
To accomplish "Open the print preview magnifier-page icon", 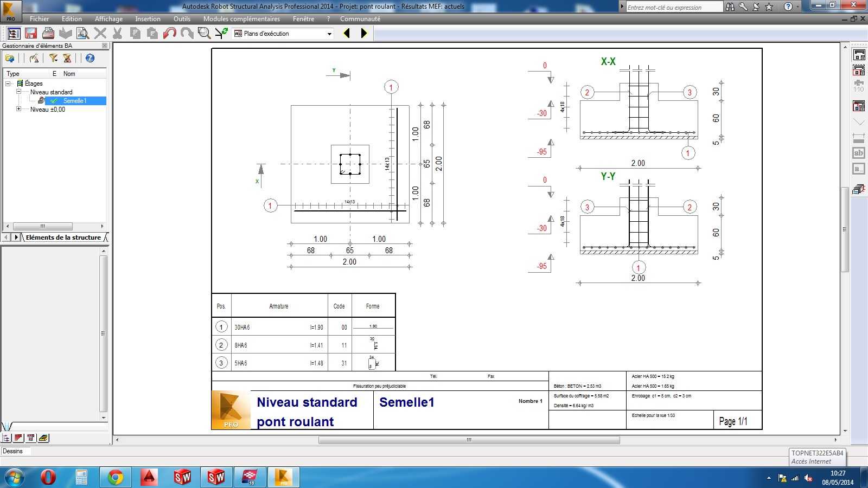I will tap(82, 34).
